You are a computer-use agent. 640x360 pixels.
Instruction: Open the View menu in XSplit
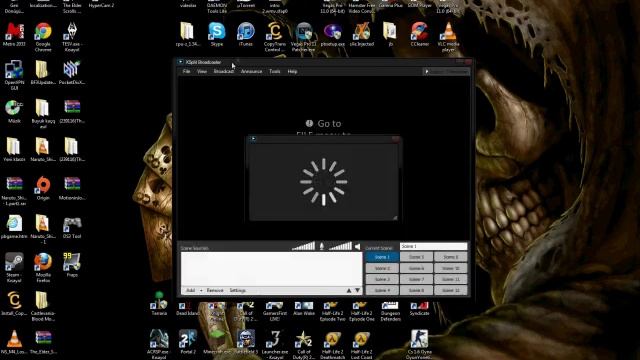click(x=202, y=71)
